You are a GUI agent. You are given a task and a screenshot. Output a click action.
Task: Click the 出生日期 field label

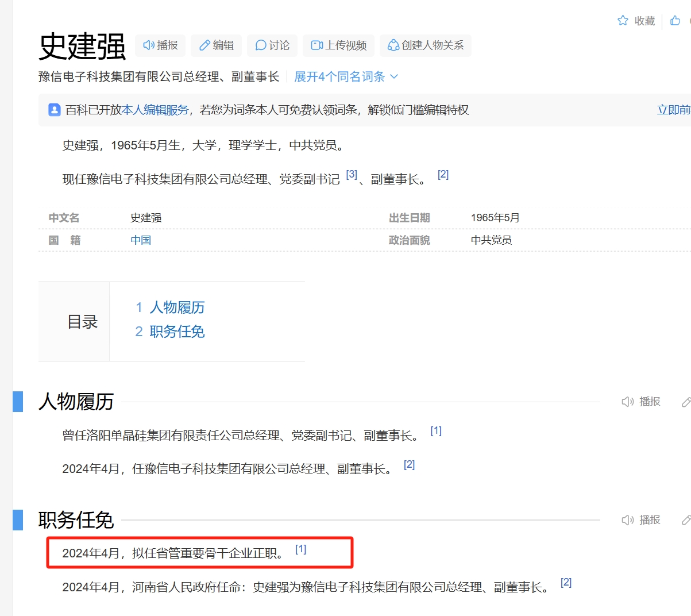(410, 218)
